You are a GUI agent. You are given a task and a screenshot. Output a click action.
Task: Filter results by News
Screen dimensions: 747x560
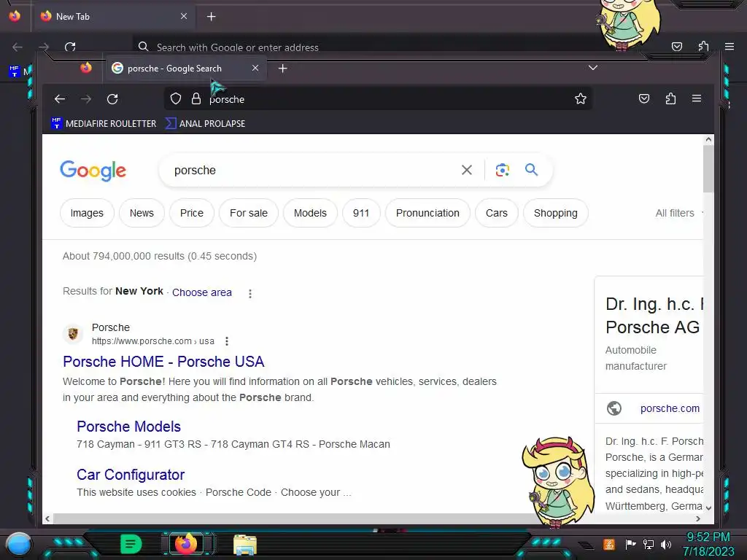click(x=142, y=213)
